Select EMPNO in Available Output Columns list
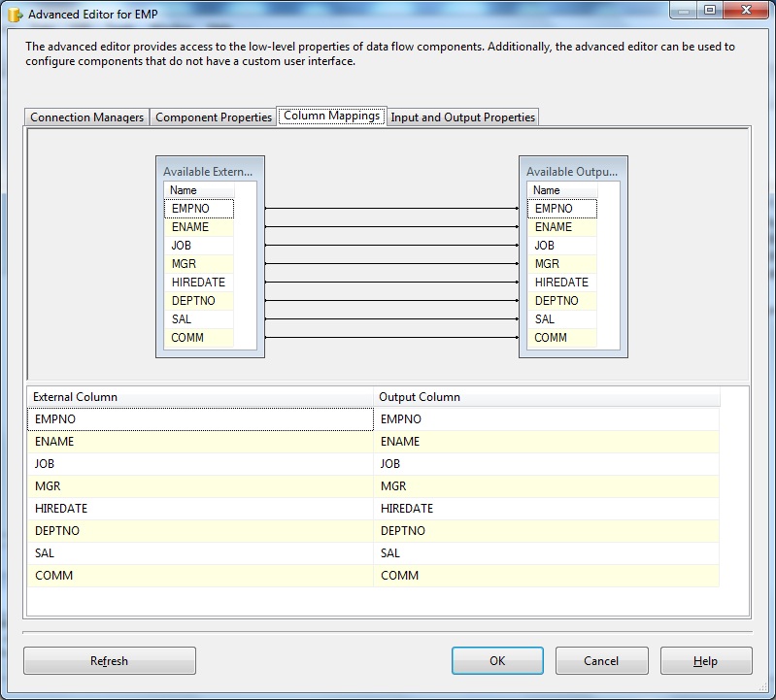The height and width of the screenshot is (700, 776). point(562,209)
